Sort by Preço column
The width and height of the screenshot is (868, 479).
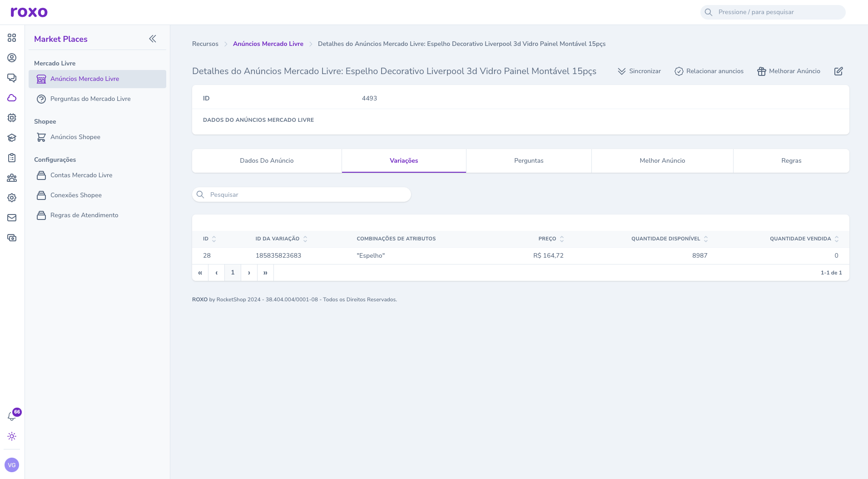click(x=551, y=239)
